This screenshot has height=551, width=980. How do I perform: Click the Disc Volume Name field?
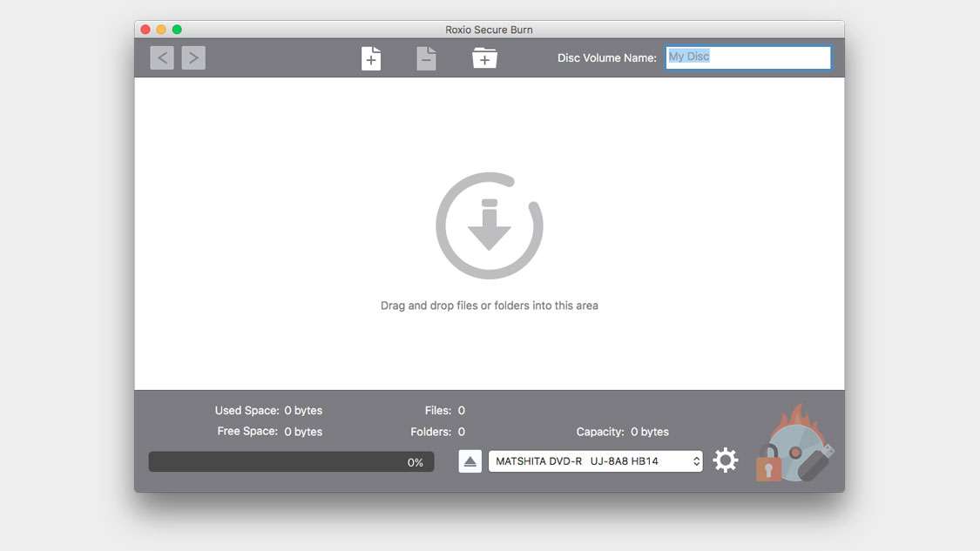point(748,57)
